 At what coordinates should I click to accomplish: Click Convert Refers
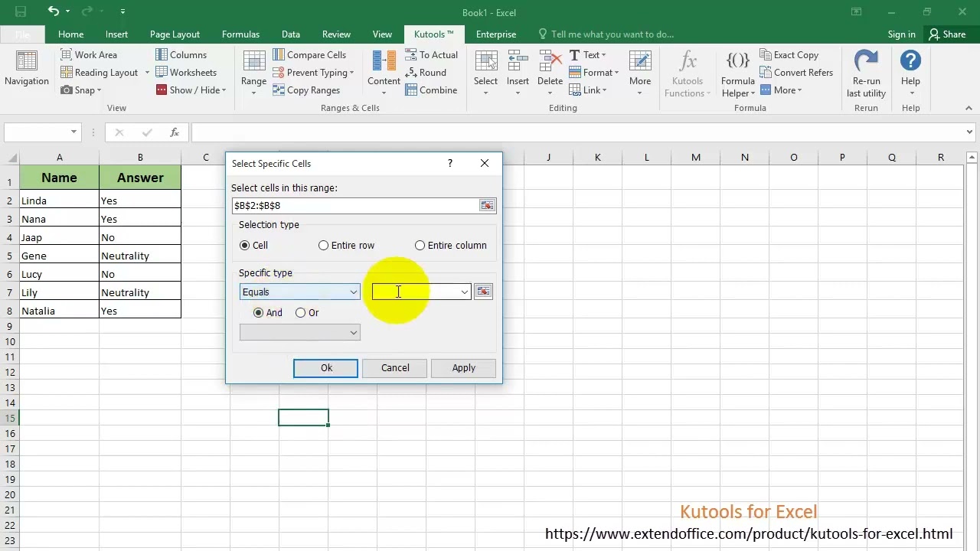point(796,73)
